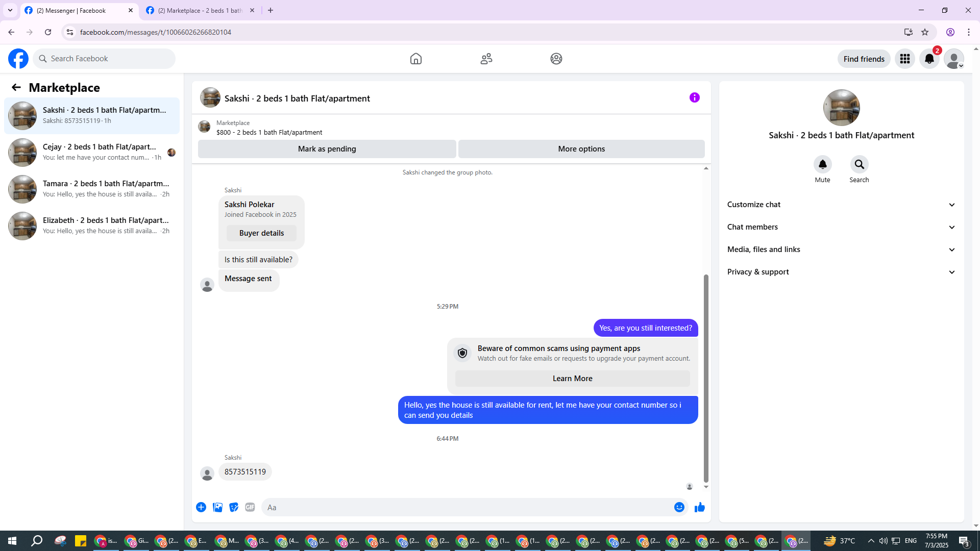Image resolution: width=980 pixels, height=551 pixels.
Task: Switch to the Marketplace browser tab
Action: pos(200,10)
